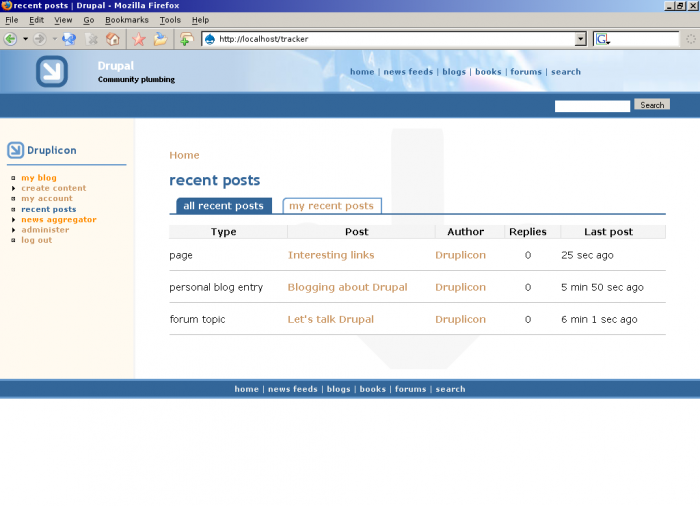
Task: Click the Home breadcrumb link
Action: (x=184, y=155)
